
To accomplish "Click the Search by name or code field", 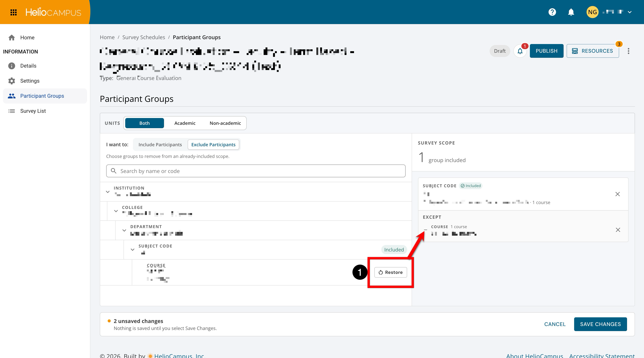I will point(256,171).
